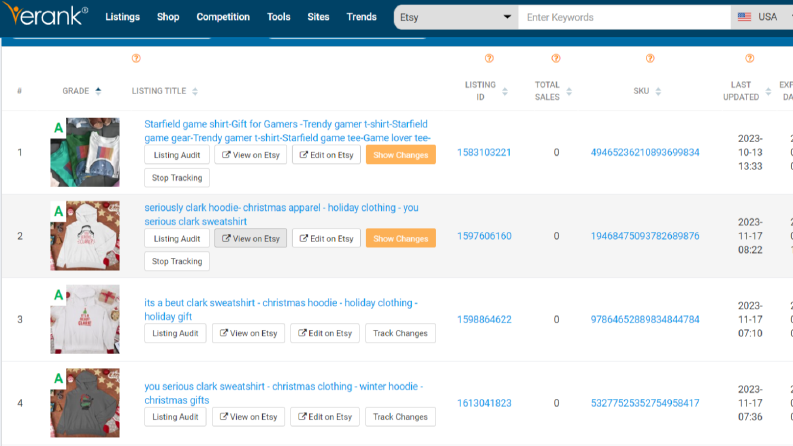Open help icon above Listing Title column
Screen dimensions: 793x446
click(136, 59)
